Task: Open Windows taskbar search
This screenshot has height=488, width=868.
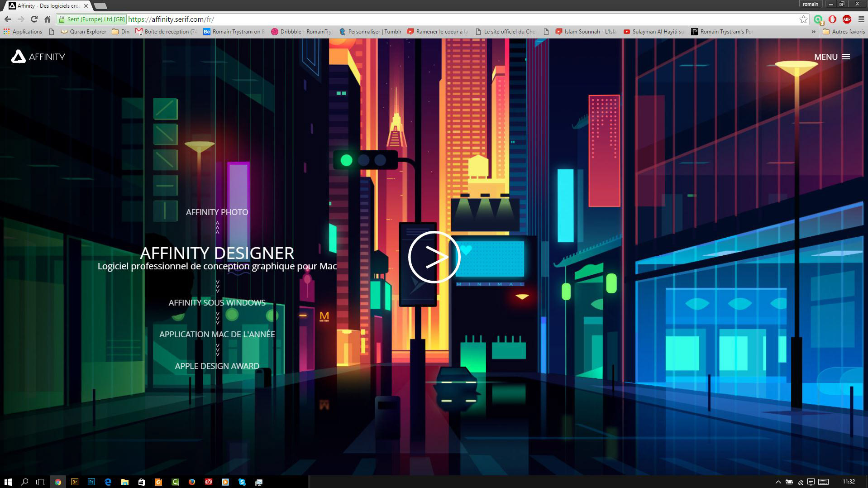Action: [25, 482]
